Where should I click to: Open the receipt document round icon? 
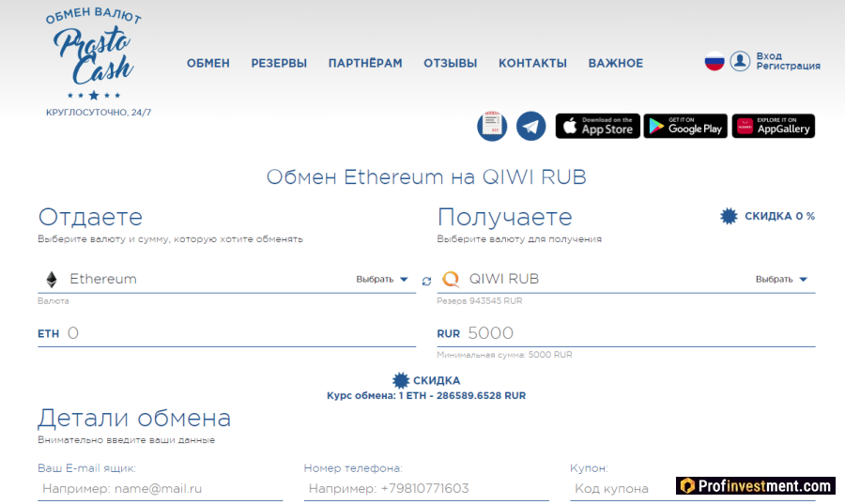[492, 126]
